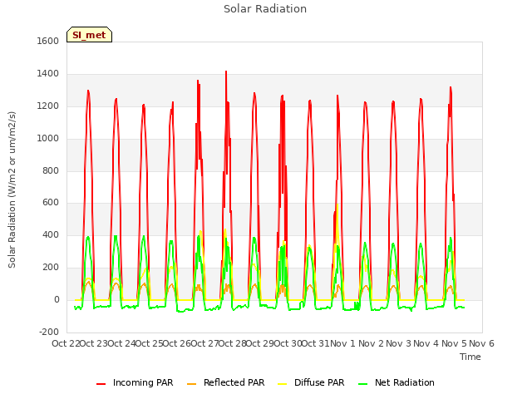
Task: Click the Oct 25 x-axis date label
Action: click(149, 343)
